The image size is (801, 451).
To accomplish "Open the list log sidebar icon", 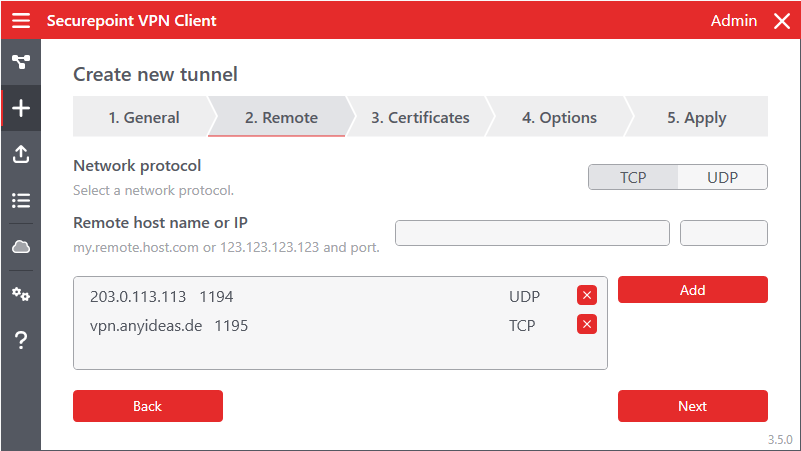I will pos(21,200).
